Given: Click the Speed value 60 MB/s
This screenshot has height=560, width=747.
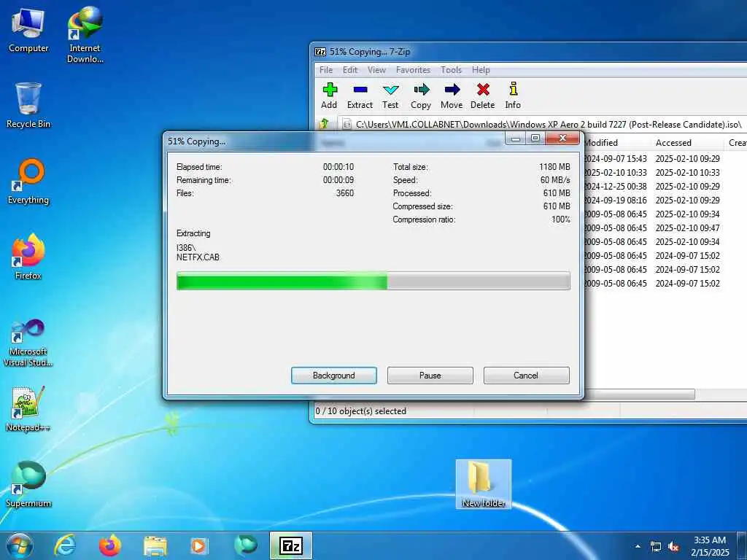Looking at the screenshot, I should [555, 180].
